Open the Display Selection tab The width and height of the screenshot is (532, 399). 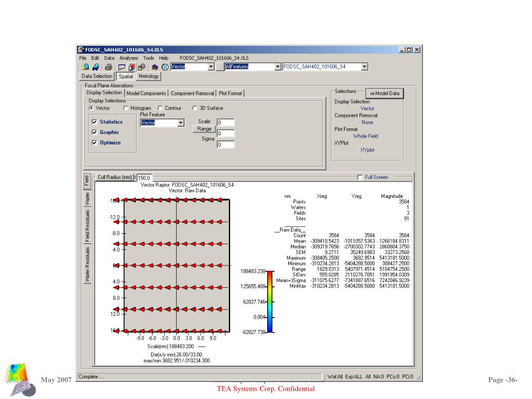point(104,92)
